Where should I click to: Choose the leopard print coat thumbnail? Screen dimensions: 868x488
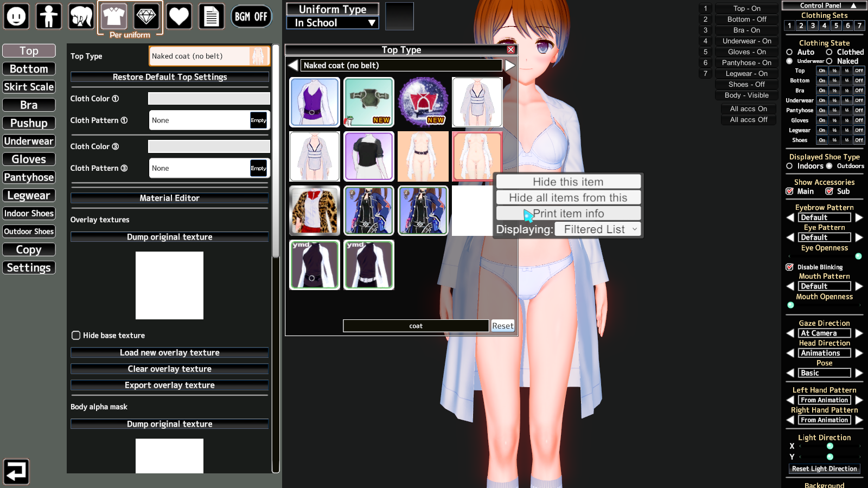coord(315,210)
